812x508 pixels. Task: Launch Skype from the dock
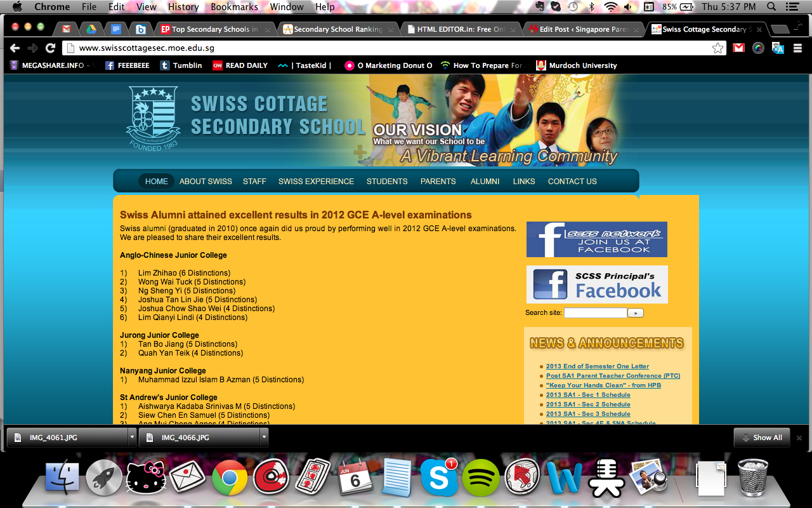click(439, 477)
